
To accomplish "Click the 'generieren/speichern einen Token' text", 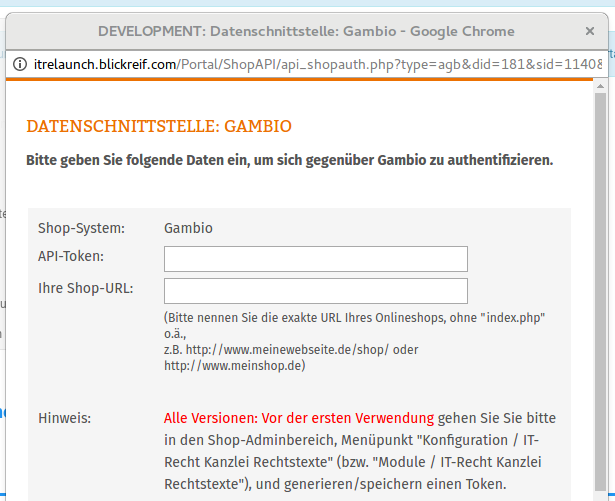I will pyautogui.click(x=400, y=484).
